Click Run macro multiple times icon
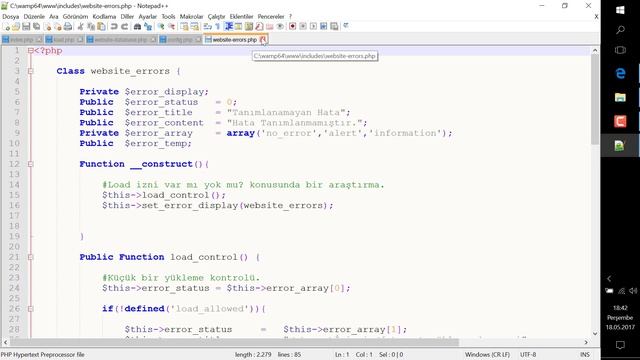Screen dimensions: 640x360 pyautogui.click(x=324, y=27)
